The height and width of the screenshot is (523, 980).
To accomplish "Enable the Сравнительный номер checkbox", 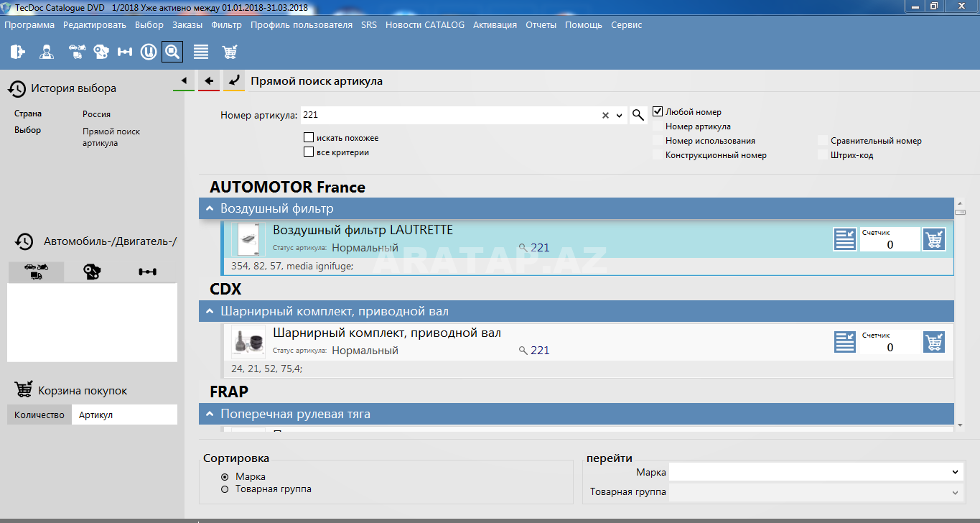I will click(x=823, y=141).
